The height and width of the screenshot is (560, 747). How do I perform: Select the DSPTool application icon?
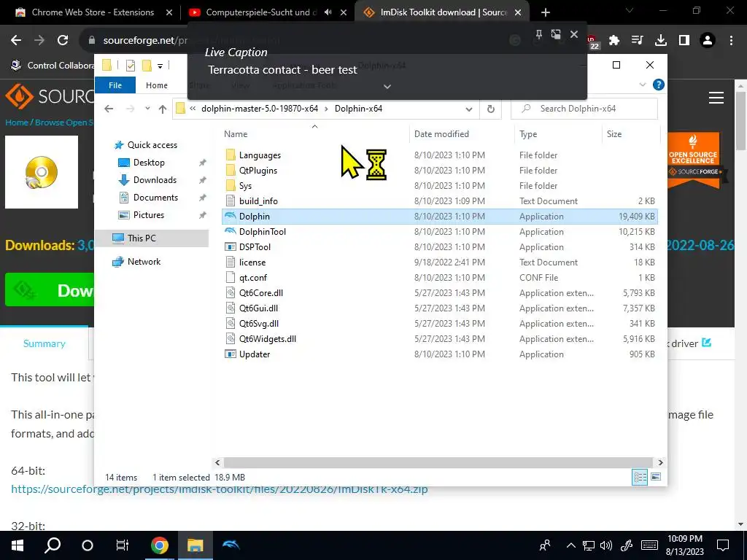[231, 246]
